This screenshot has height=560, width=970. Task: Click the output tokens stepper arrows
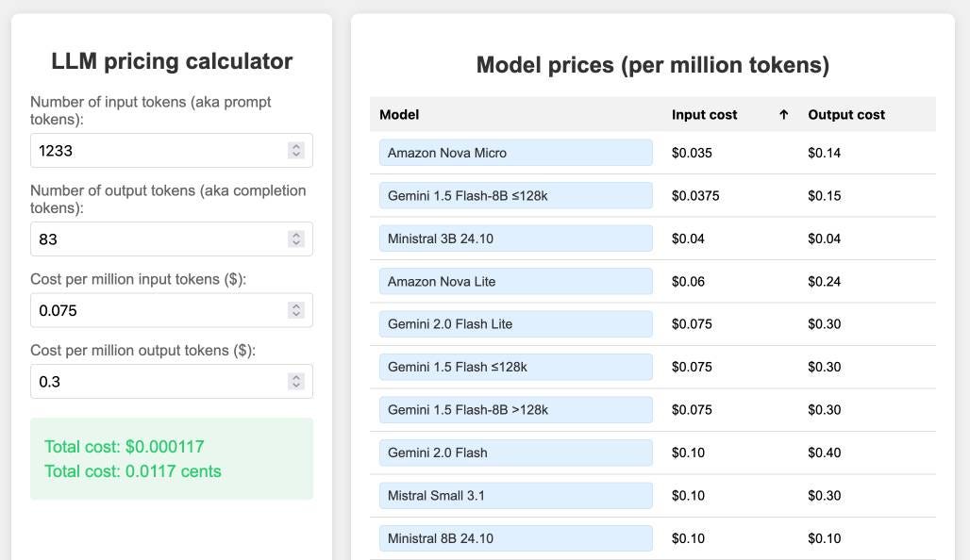click(x=296, y=239)
